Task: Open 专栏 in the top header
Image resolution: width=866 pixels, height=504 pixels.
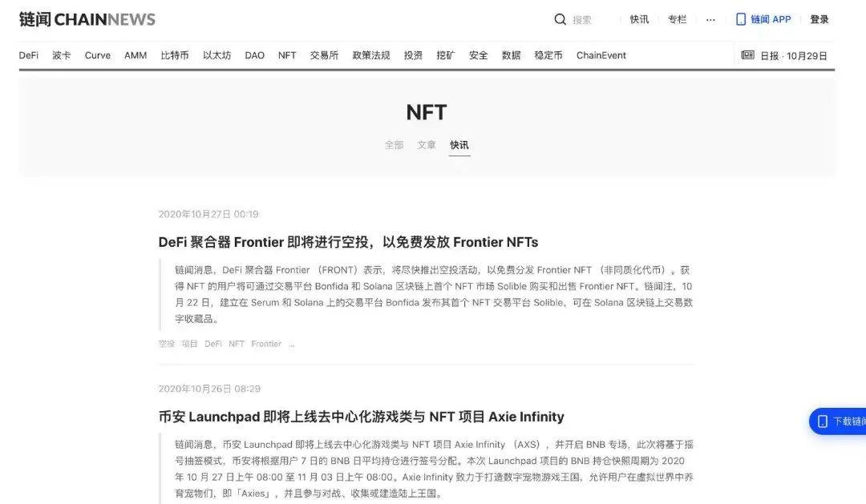Action: (x=677, y=19)
